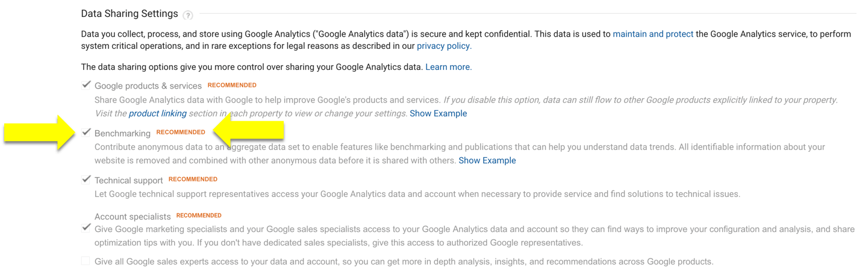Image resolution: width=868 pixels, height=276 pixels.
Task: Open the privacy policy link
Action: click(x=444, y=46)
